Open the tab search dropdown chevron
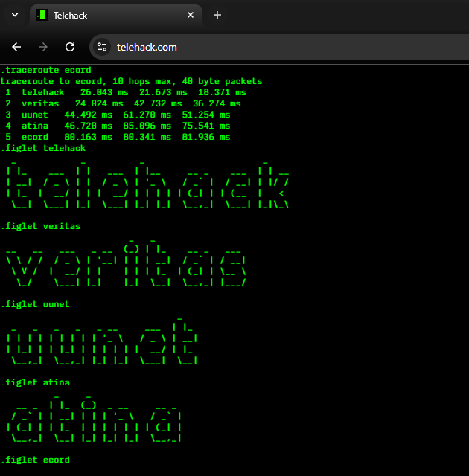This screenshot has height=476, width=469. click(x=15, y=15)
